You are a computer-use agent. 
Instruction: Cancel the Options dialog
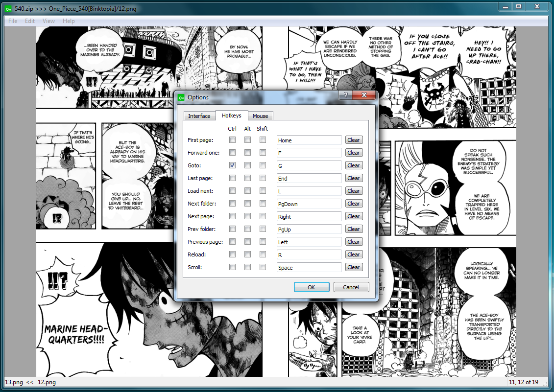[x=351, y=287]
